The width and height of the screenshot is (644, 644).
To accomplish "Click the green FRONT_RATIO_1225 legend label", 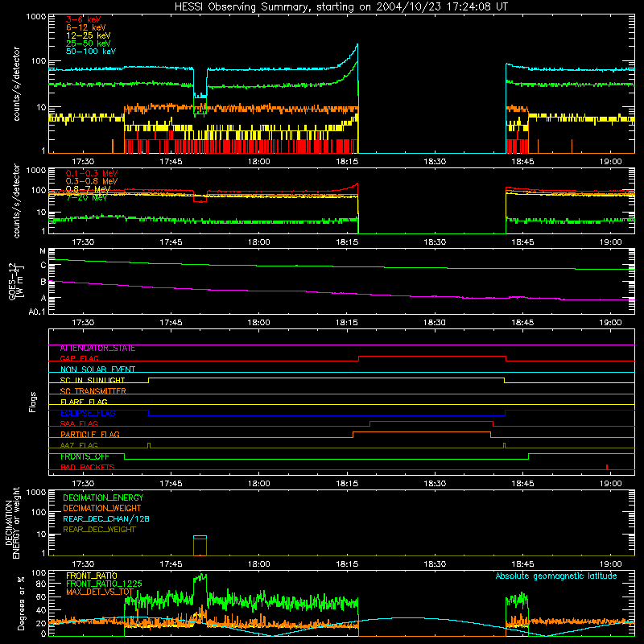I will click(105, 584).
